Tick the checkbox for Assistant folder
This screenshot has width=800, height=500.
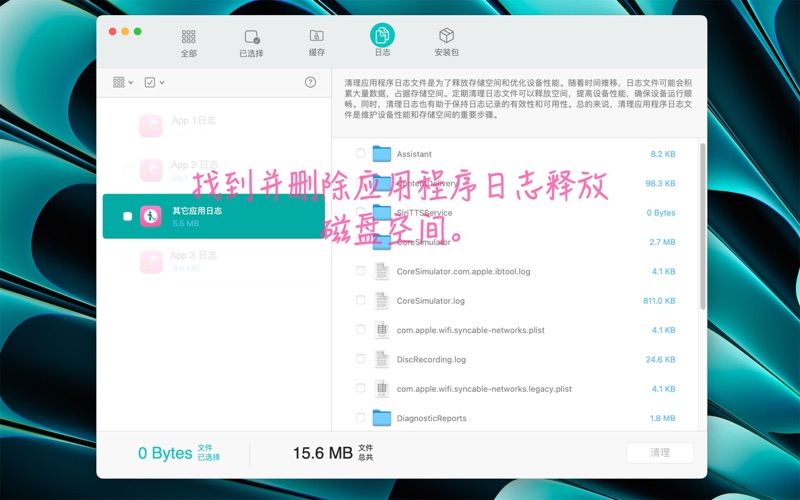pos(360,154)
